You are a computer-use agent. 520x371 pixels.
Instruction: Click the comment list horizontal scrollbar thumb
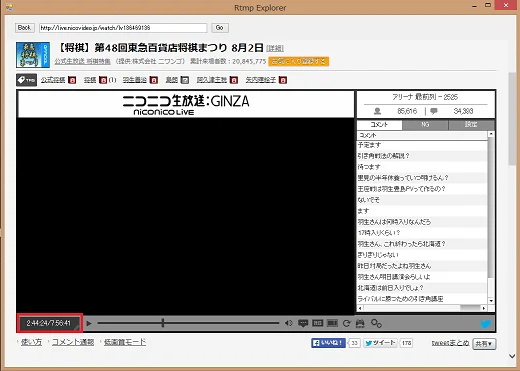pyautogui.click(x=470, y=308)
